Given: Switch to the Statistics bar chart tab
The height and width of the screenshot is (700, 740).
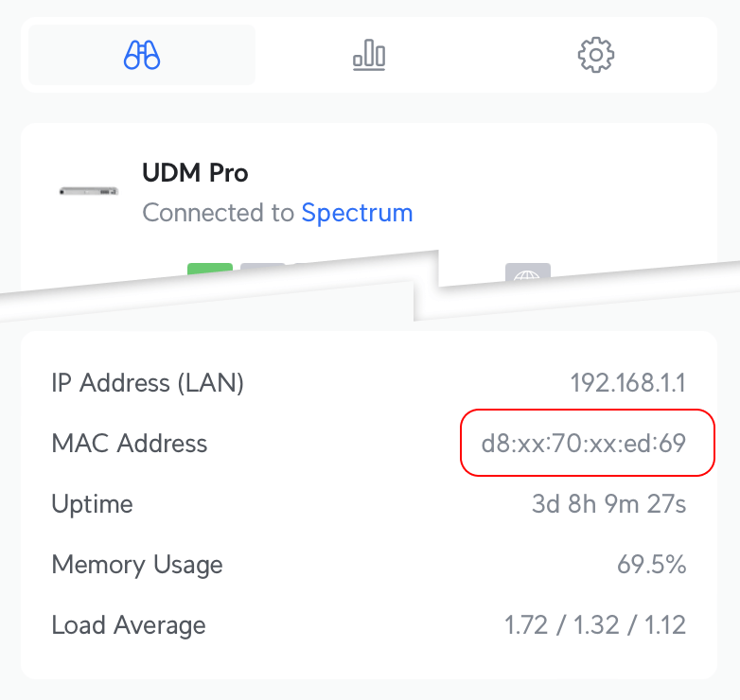Looking at the screenshot, I should 369,55.
